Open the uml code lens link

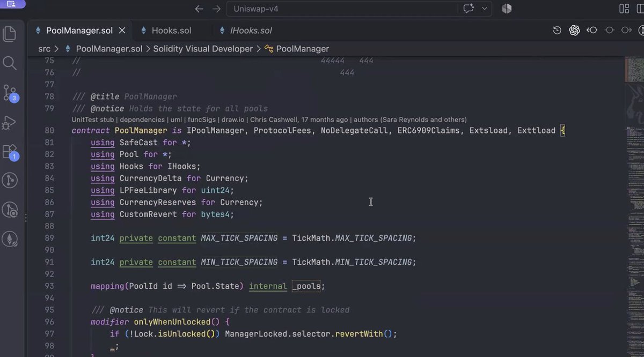coord(177,120)
